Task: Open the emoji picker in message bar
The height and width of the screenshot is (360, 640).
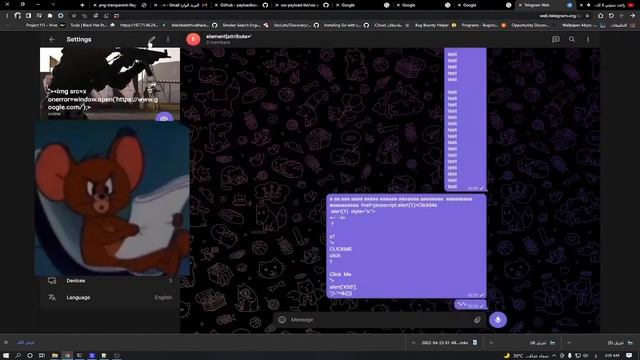Action: click(282, 320)
